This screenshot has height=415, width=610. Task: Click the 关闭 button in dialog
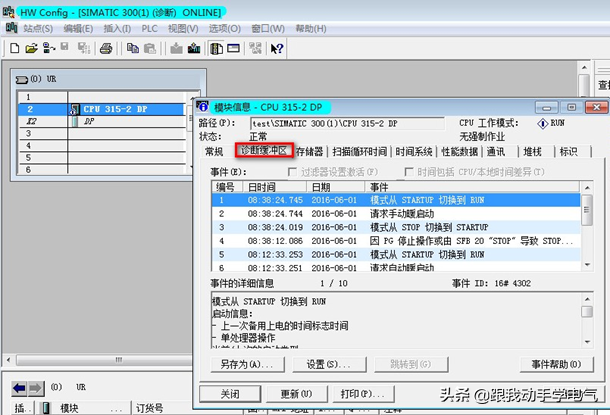tap(230, 394)
